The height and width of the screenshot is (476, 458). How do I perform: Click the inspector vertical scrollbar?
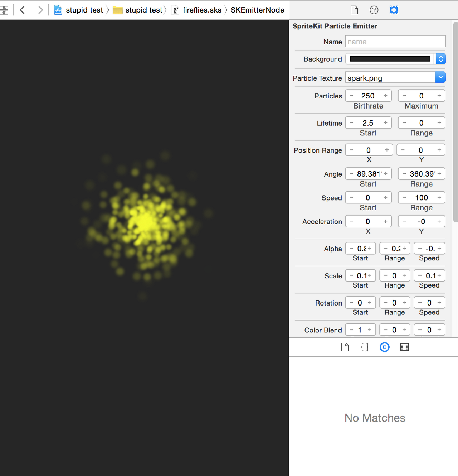coord(455,122)
